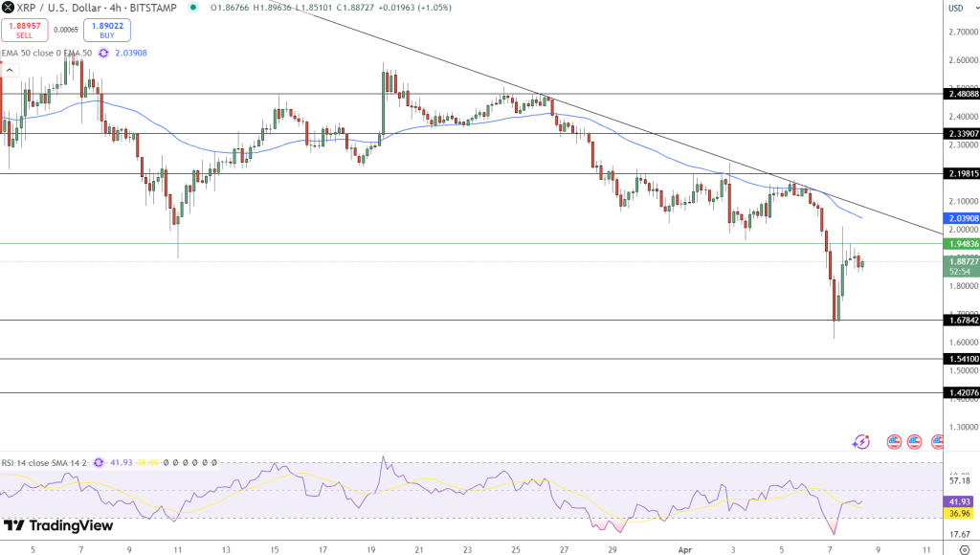980x555 pixels.
Task: Click the EMA value 2.03908 in legend
Action: coord(130,54)
